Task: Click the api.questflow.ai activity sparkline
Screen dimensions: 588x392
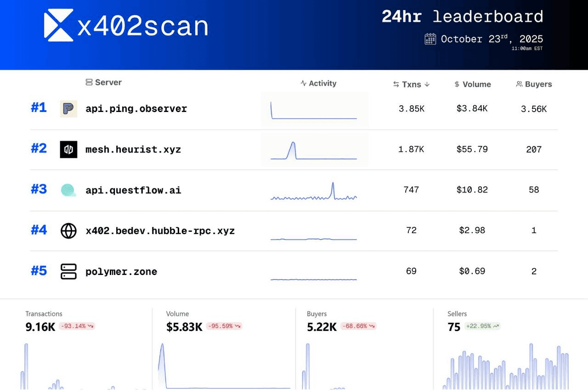Action: click(314, 192)
